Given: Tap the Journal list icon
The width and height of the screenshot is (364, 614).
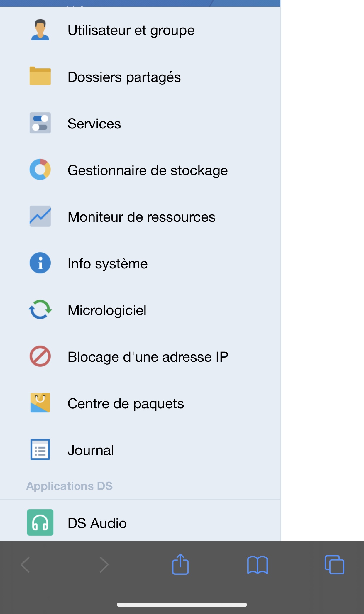Looking at the screenshot, I should pyautogui.click(x=40, y=450).
